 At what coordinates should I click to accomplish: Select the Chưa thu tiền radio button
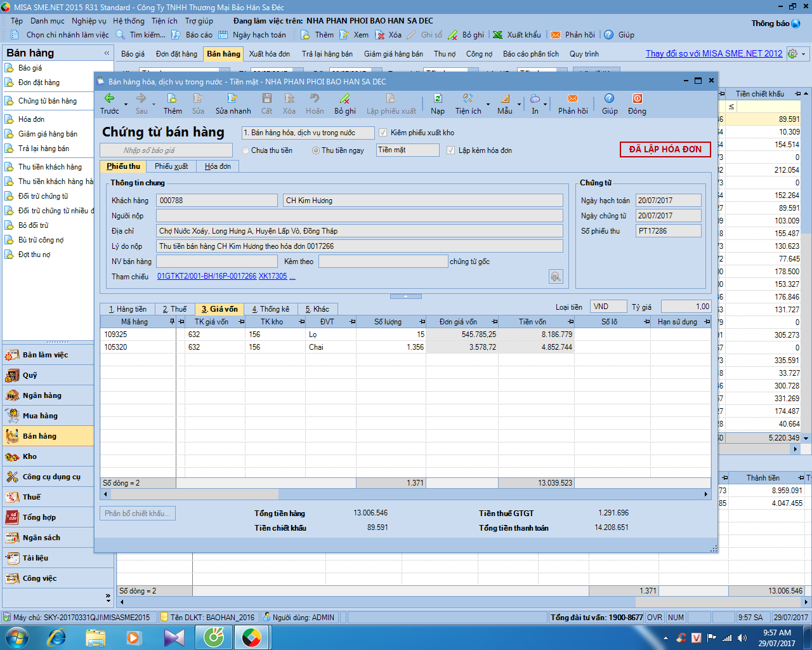click(246, 150)
